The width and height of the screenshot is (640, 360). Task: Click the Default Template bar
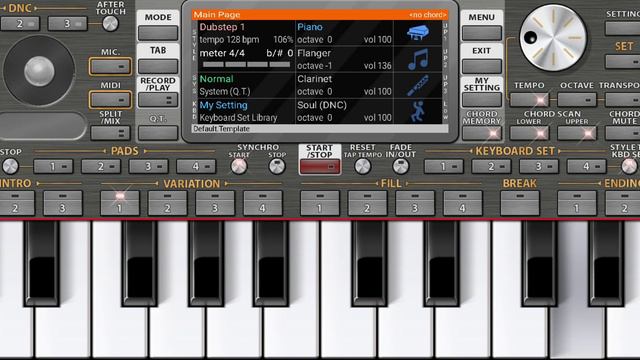(320, 129)
